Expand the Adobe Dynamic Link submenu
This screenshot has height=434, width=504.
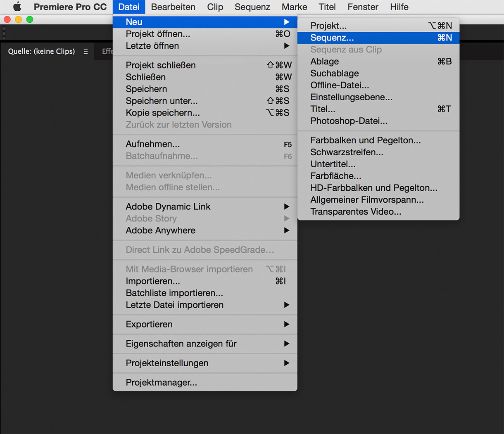coord(205,206)
